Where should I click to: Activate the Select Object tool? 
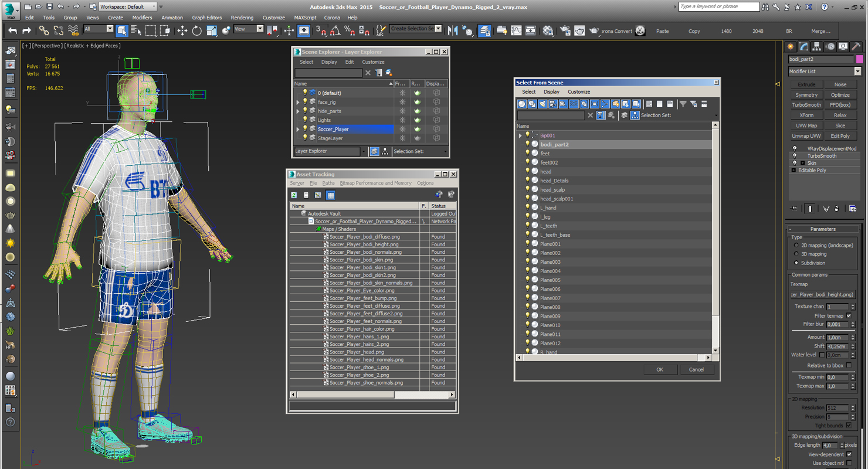coord(122,30)
